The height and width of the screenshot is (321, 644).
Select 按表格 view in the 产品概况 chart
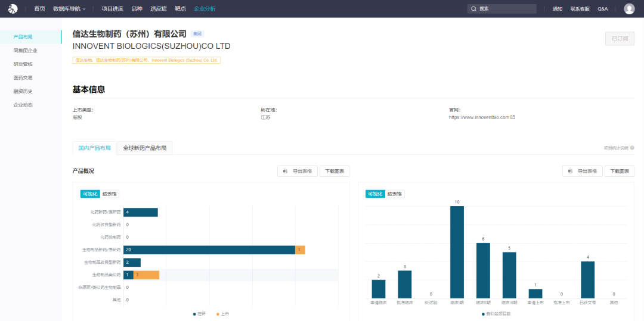click(110, 194)
